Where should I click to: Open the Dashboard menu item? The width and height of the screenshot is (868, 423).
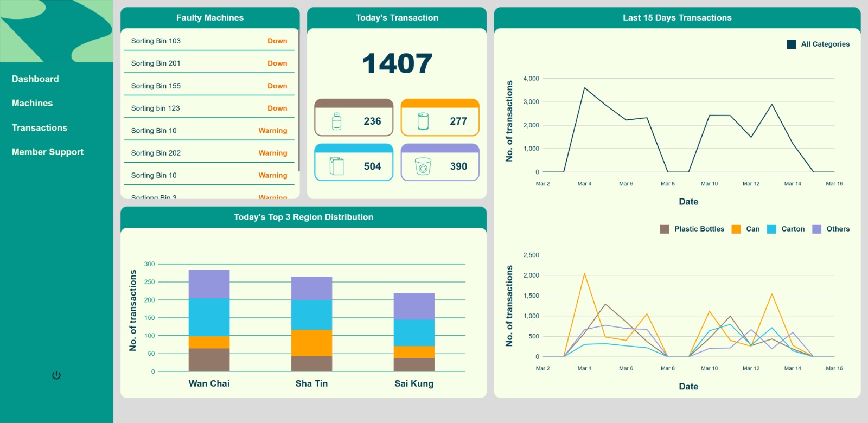pos(35,79)
